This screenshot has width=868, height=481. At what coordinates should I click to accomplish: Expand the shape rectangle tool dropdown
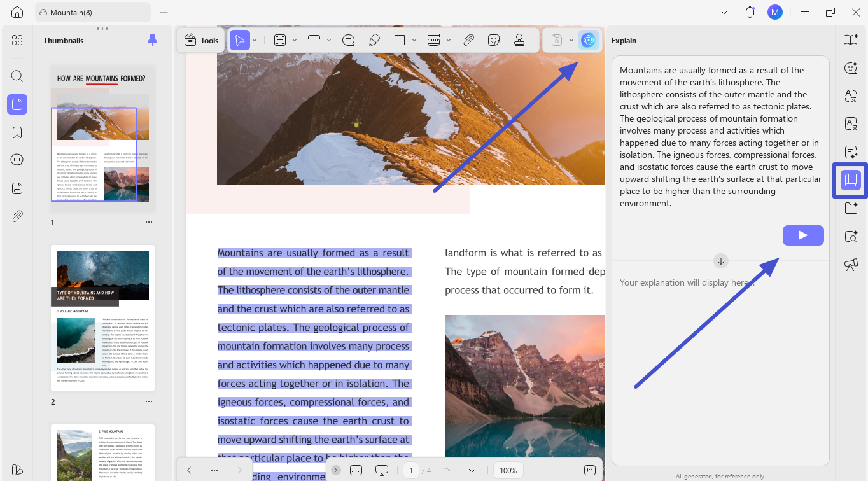[415, 40]
